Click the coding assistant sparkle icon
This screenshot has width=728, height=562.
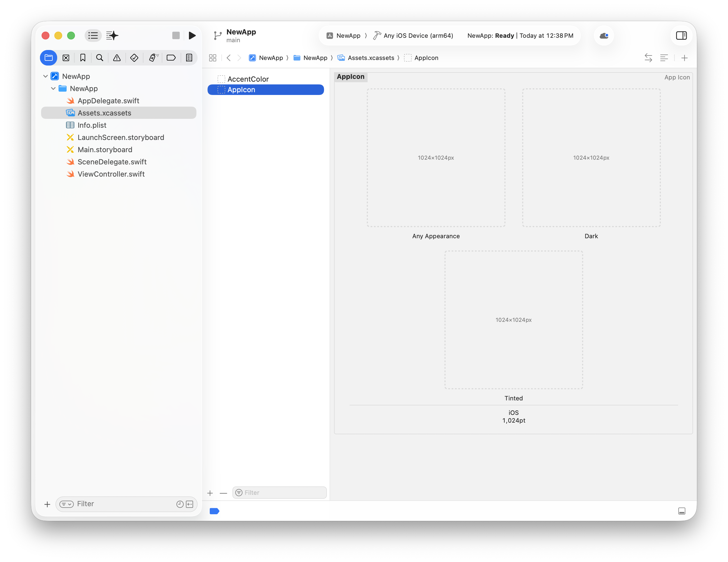click(112, 35)
